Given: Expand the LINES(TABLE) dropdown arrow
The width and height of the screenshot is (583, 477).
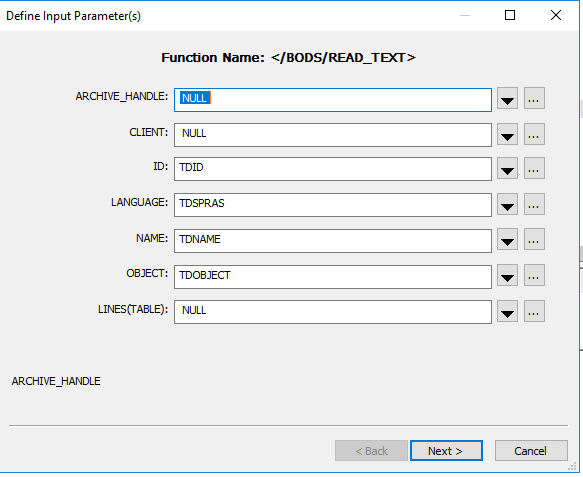Looking at the screenshot, I should (x=508, y=311).
